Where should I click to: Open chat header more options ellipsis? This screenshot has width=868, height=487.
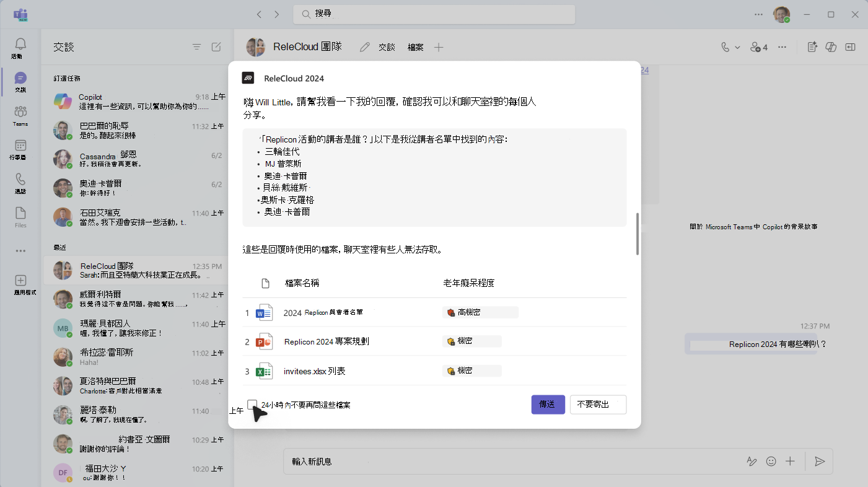tap(783, 47)
